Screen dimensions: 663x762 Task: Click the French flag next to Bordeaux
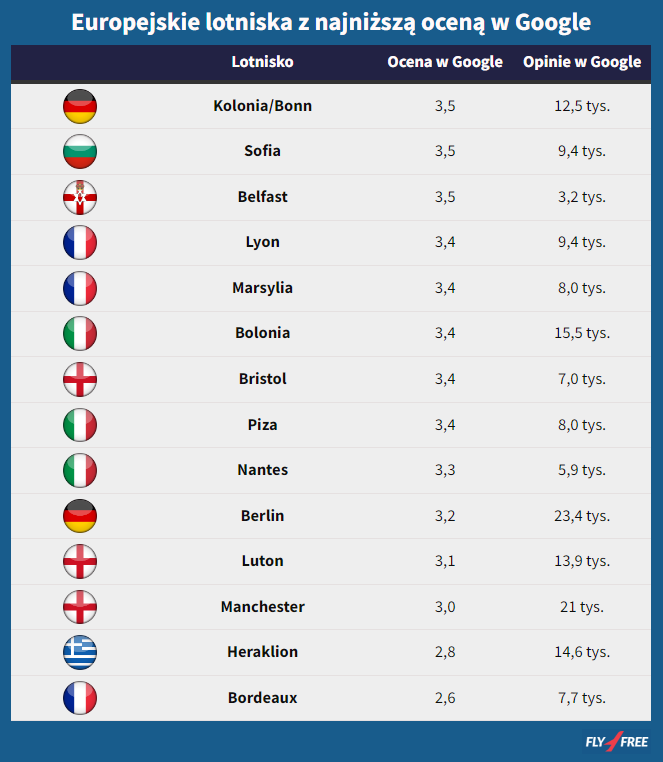coord(80,698)
